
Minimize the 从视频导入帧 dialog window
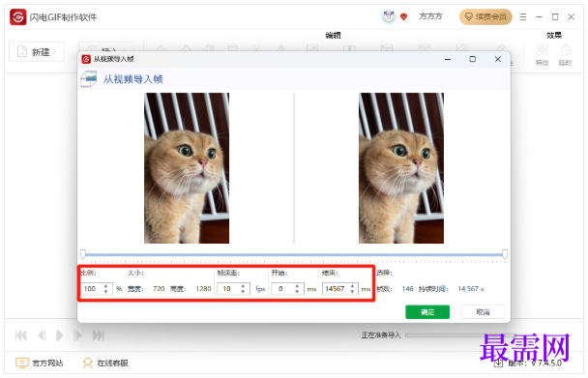pyautogui.click(x=448, y=59)
